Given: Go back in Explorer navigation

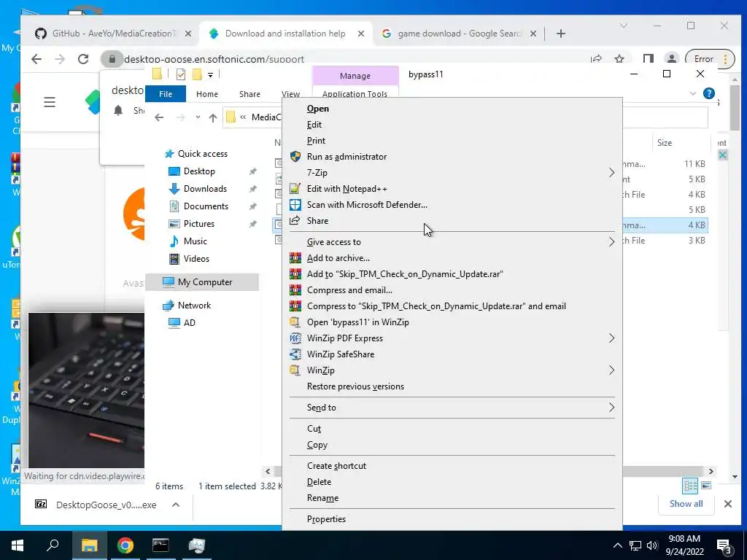Looking at the screenshot, I should pyautogui.click(x=159, y=117).
